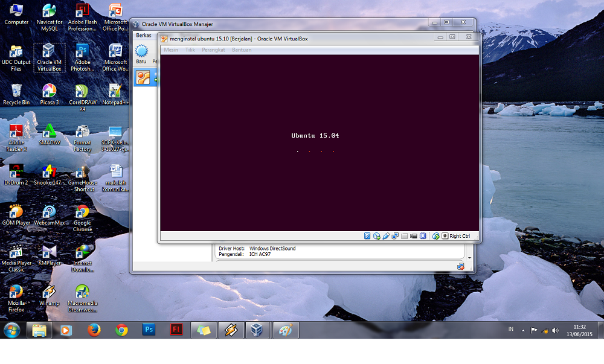Click the Windows Start button
604x364 pixels.
click(12, 330)
